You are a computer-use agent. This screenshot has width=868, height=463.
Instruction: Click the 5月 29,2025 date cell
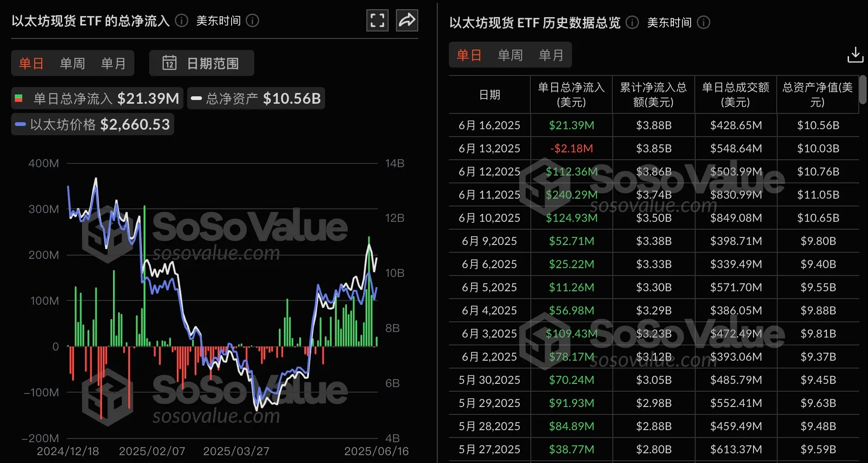pos(490,403)
